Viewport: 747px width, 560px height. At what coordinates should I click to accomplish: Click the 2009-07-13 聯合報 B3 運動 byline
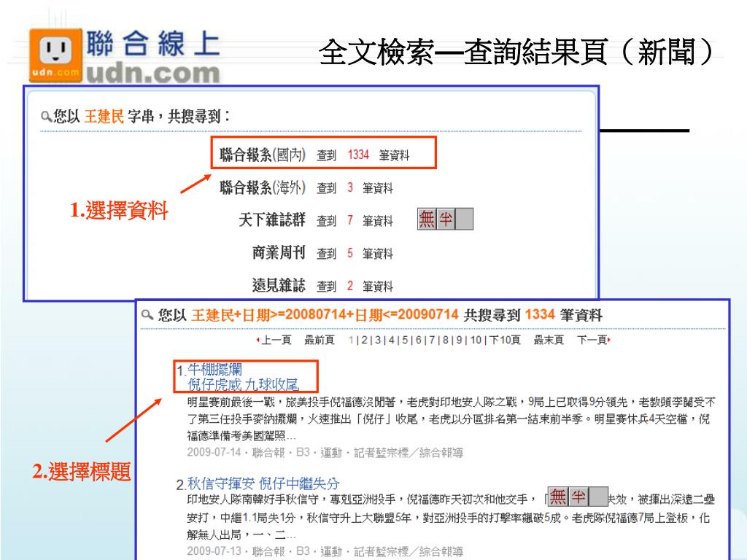click(x=325, y=551)
